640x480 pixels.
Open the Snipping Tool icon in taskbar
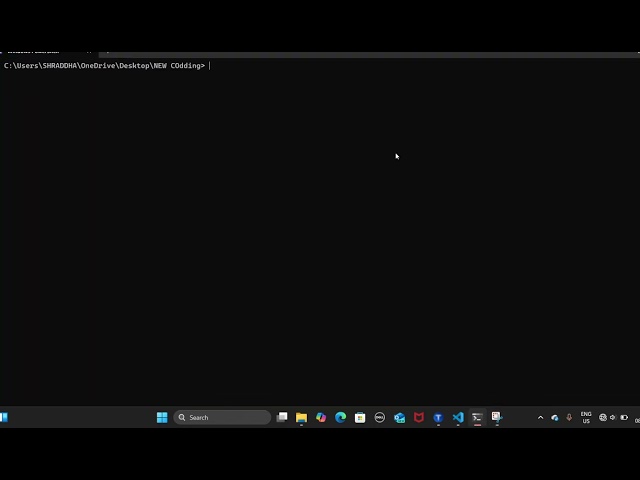(497, 417)
